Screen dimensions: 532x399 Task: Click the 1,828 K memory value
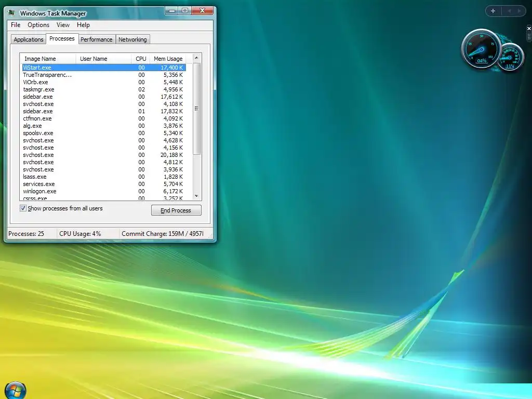173,177
